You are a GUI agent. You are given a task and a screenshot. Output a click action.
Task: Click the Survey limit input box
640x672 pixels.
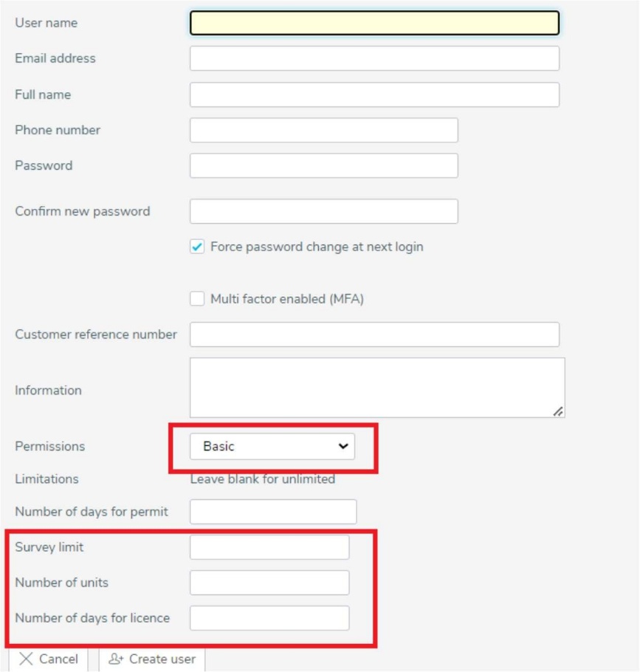pyautogui.click(x=269, y=547)
